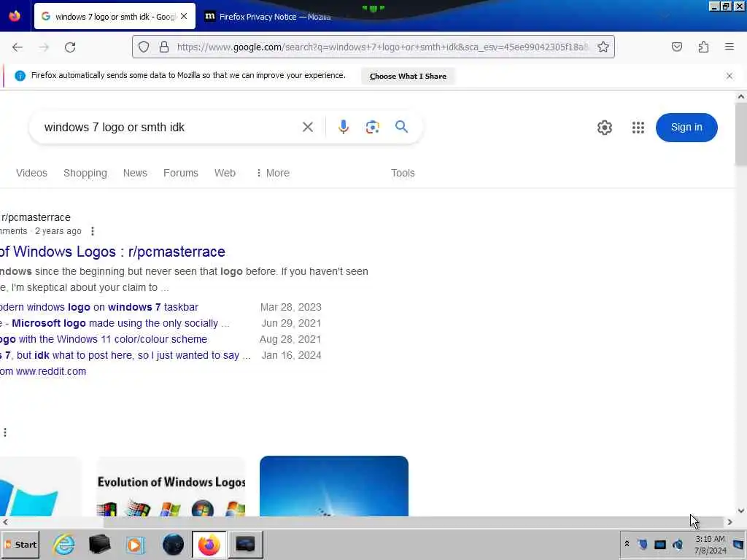
Task: Open options dots beside '2 years ago'
Action: [93, 231]
